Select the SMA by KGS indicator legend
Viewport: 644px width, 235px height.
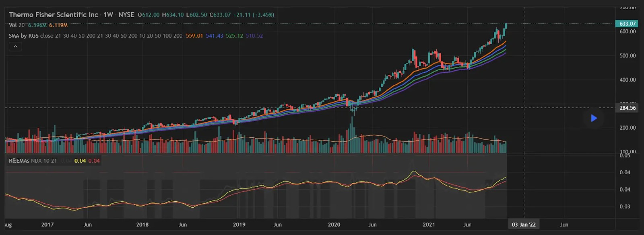23,36
